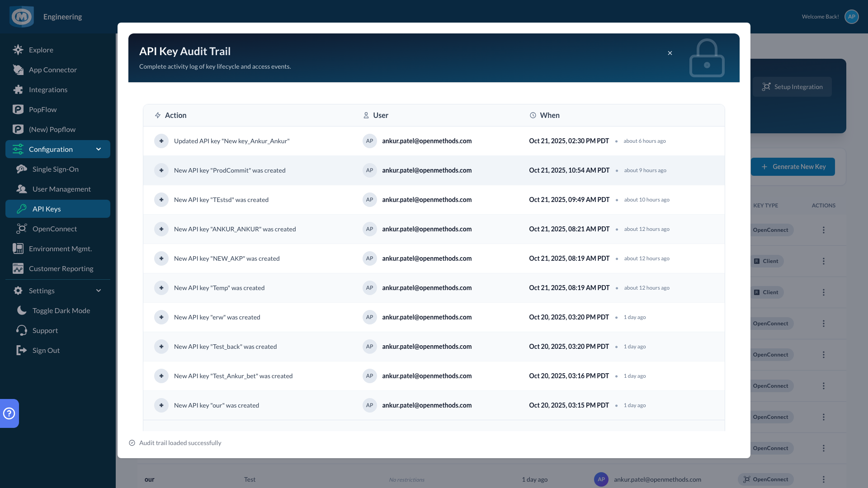Click the User Management icon
Screen dimensions: 868x488
[21, 189]
